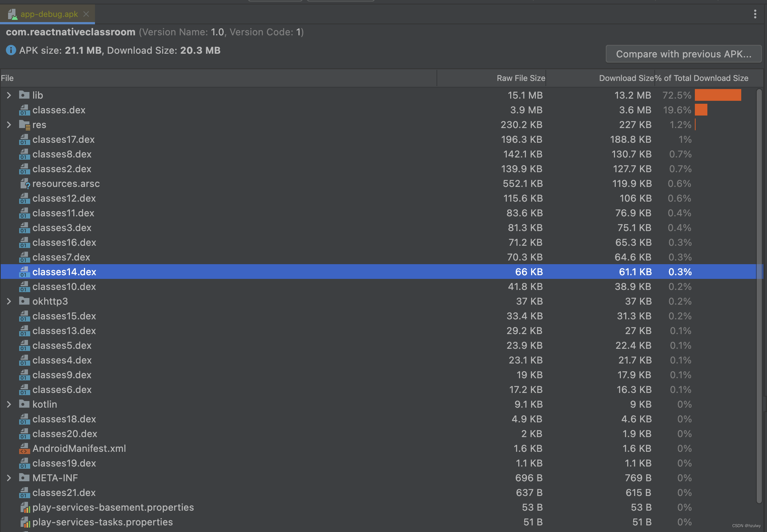Click the classes5.dex file icon
Image resolution: width=767 pixels, height=532 pixels.
pyautogui.click(x=24, y=345)
